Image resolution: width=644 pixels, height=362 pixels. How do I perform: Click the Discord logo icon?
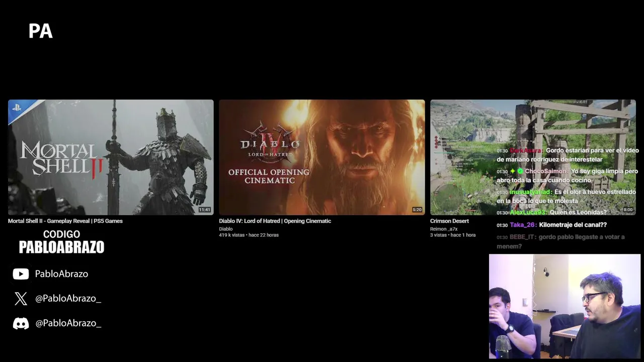point(21,323)
